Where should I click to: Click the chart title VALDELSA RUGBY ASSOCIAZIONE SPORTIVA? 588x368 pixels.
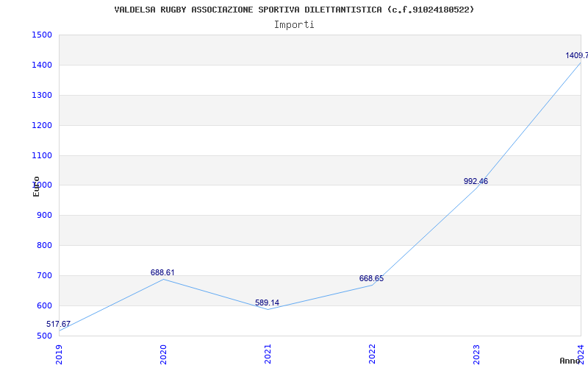click(x=294, y=10)
